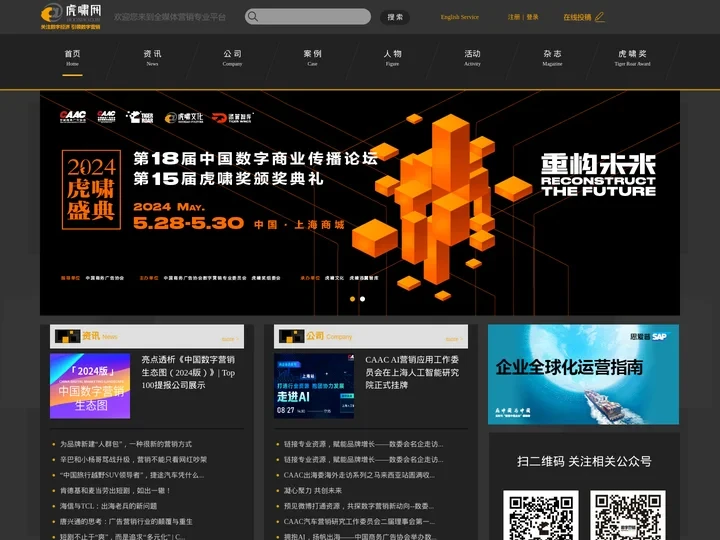The width and height of the screenshot is (720, 540).
Task: Open article CAAC汽车营销研究工作委员会
Action: click(x=359, y=522)
